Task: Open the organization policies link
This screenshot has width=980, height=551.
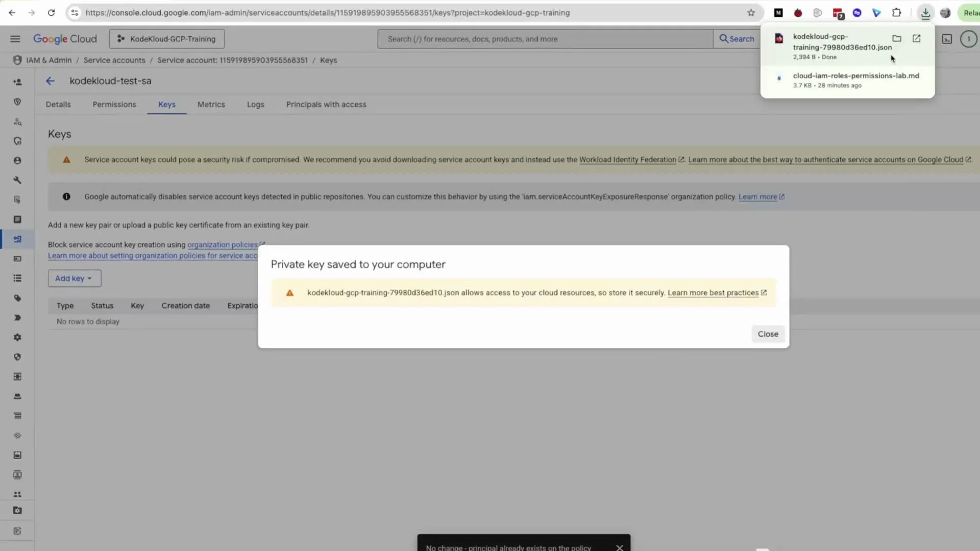Action: coord(226,244)
